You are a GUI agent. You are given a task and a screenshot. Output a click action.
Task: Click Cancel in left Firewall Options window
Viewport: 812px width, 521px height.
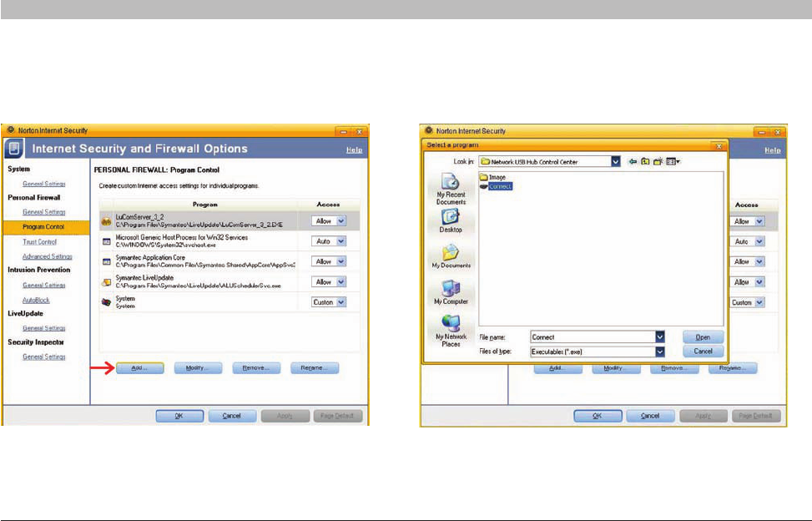click(232, 416)
